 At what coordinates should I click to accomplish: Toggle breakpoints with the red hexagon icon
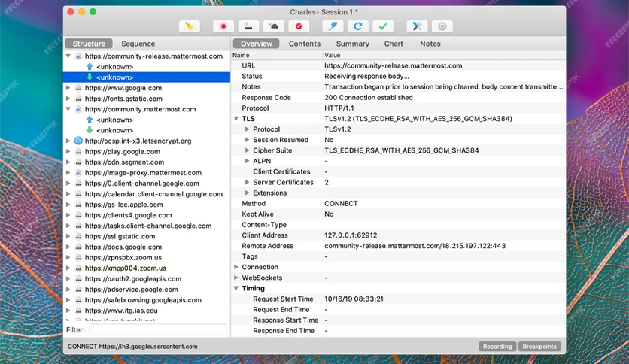299,26
